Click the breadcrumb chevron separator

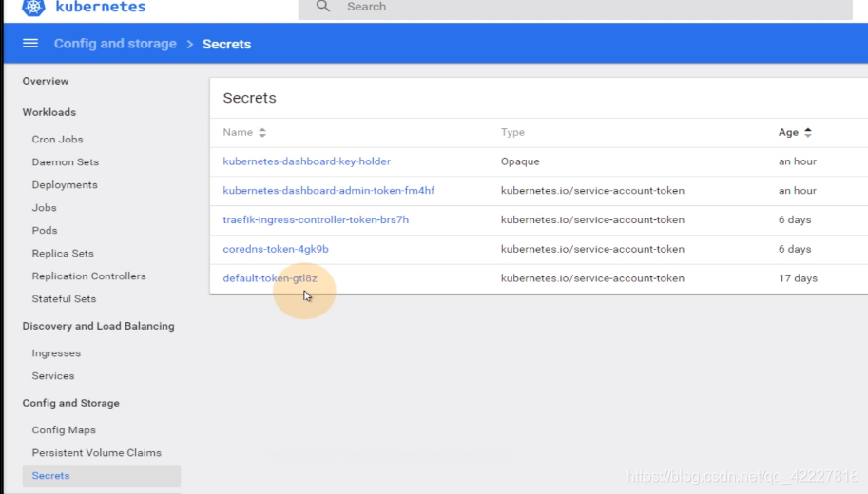[x=190, y=45]
